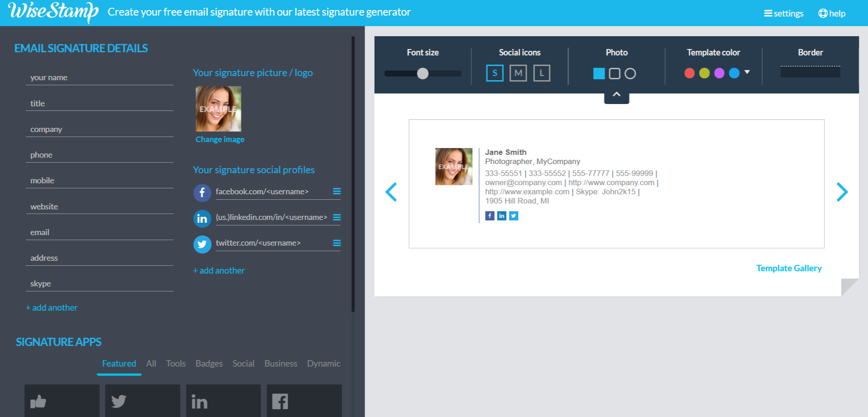868x417 pixels.
Task: Switch to the Social apps tab
Action: click(243, 363)
